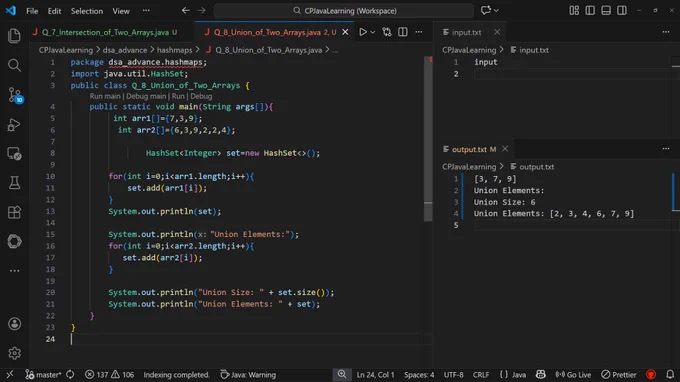Open more actions for output.txt editor group
The image size is (680, 382).
(666, 149)
